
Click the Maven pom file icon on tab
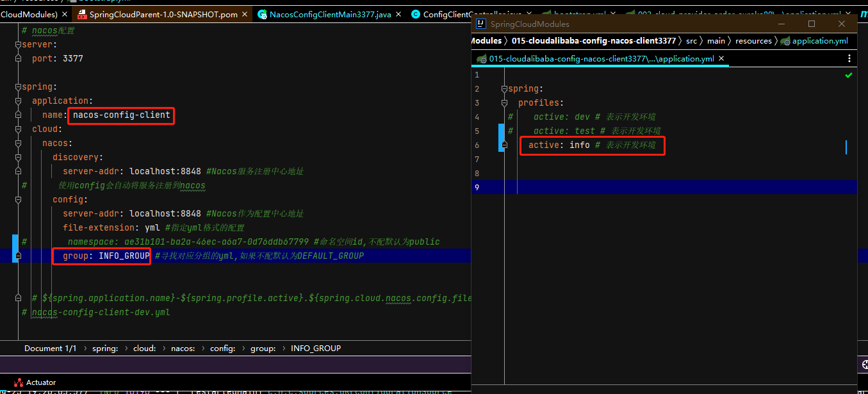point(81,14)
